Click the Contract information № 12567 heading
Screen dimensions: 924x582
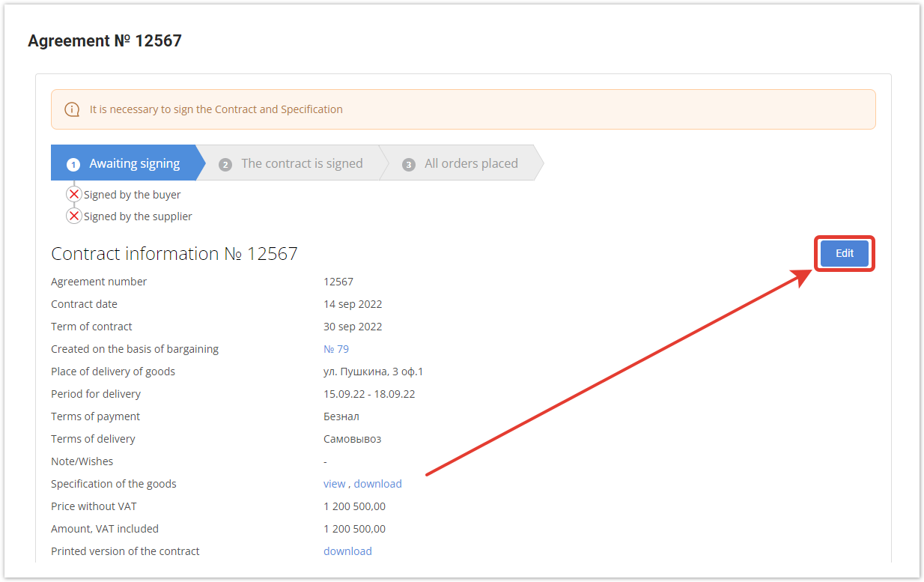point(174,254)
